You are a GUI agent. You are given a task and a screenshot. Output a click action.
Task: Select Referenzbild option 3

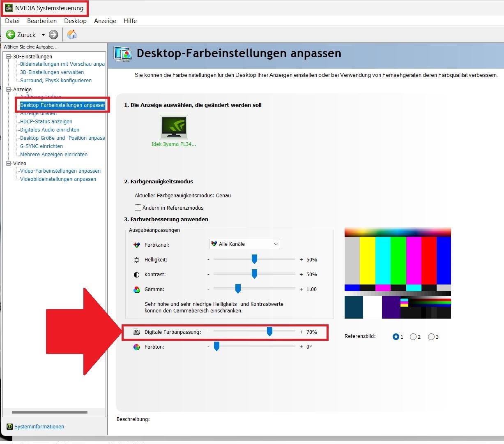tap(431, 337)
